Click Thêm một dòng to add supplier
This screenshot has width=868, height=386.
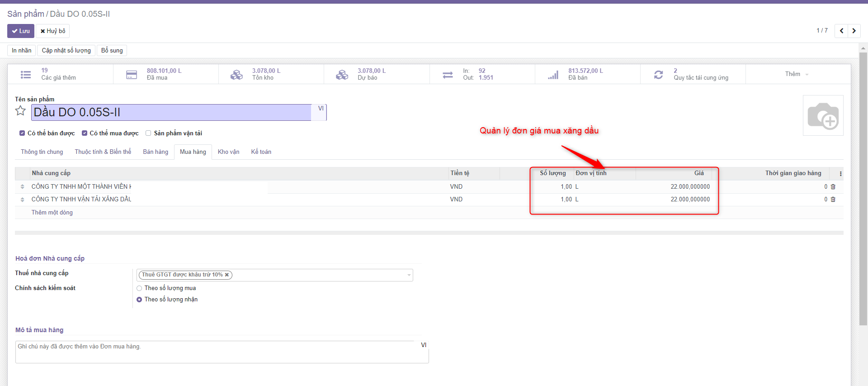point(52,213)
